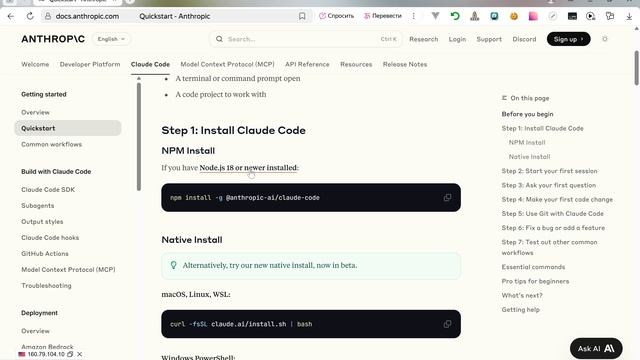Jump to Getting help section
The width and height of the screenshot is (640, 360).
click(x=520, y=310)
